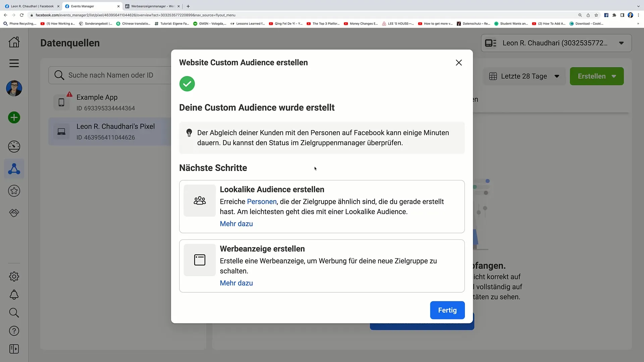Click Mehr dazu under Werbeanzeige erstellen
This screenshot has height=362, width=644.
(236, 283)
